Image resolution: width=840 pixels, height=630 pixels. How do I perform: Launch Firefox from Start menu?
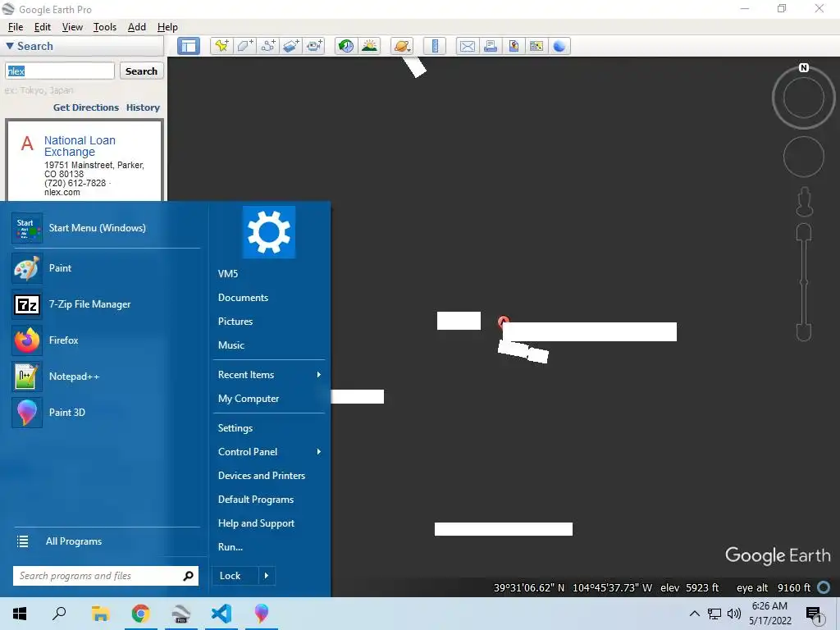106,340
